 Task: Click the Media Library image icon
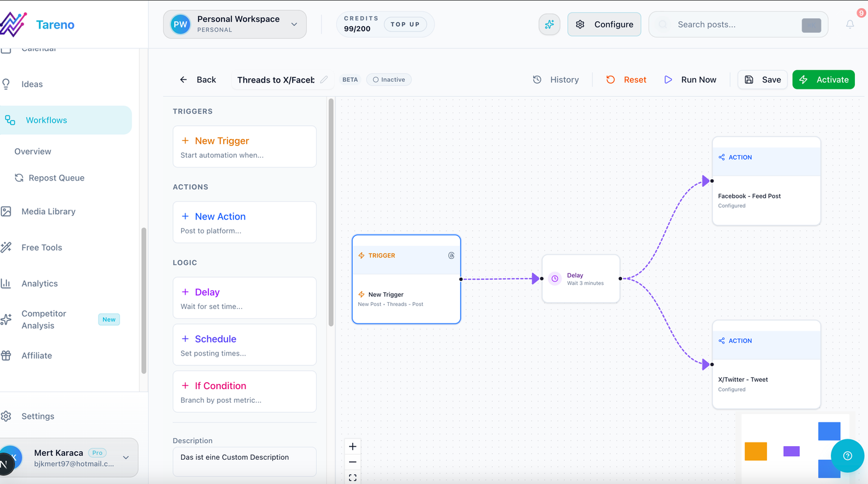pos(6,212)
